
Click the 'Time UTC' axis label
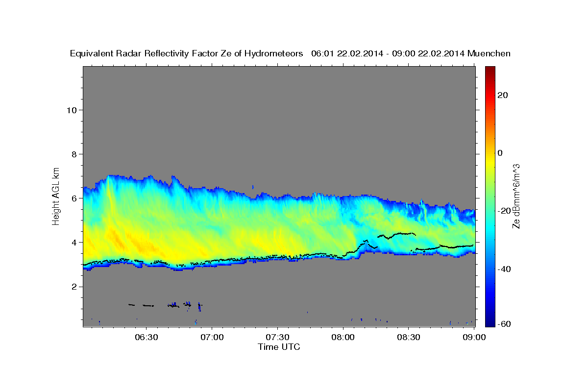[x=279, y=347]
